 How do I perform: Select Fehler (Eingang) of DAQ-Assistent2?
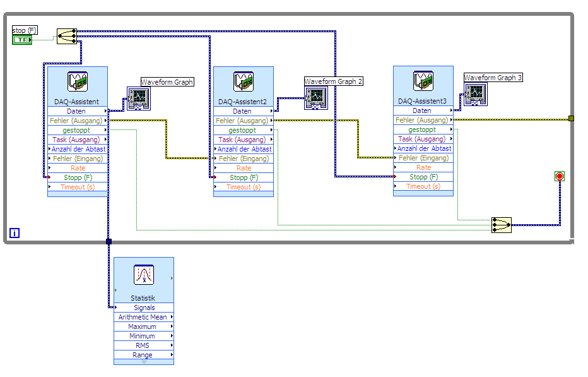click(244, 159)
